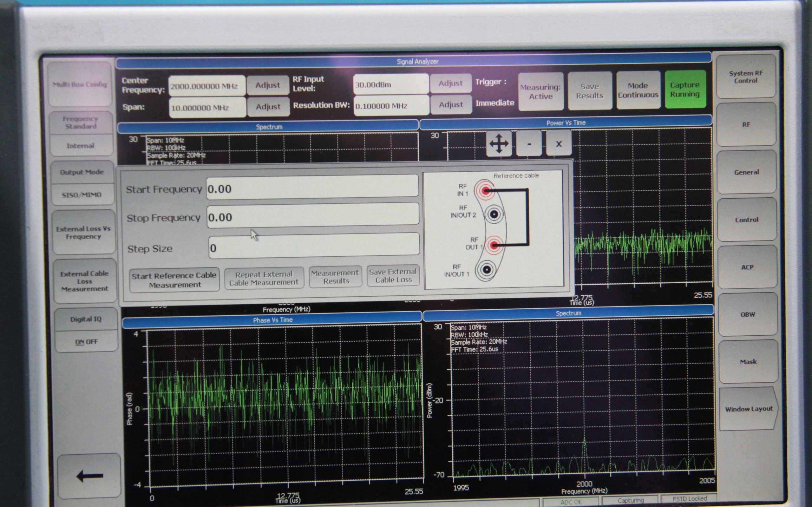Image resolution: width=812 pixels, height=507 pixels.
Task: Click the move arrows icon on the dialog
Action: (x=499, y=143)
